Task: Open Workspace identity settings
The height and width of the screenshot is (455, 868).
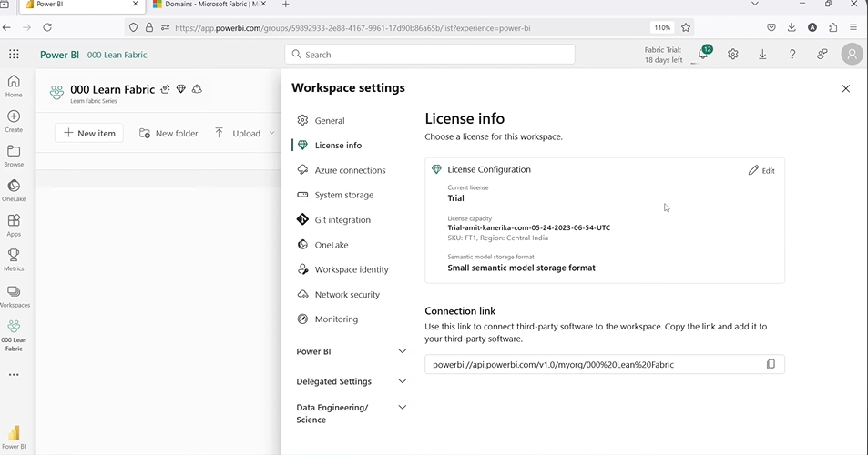Action: click(343, 269)
